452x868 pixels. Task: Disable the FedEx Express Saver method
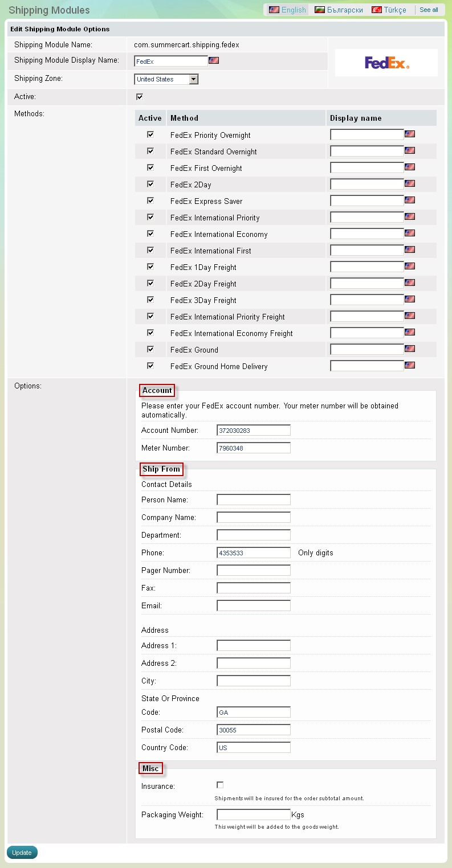tap(150, 200)
